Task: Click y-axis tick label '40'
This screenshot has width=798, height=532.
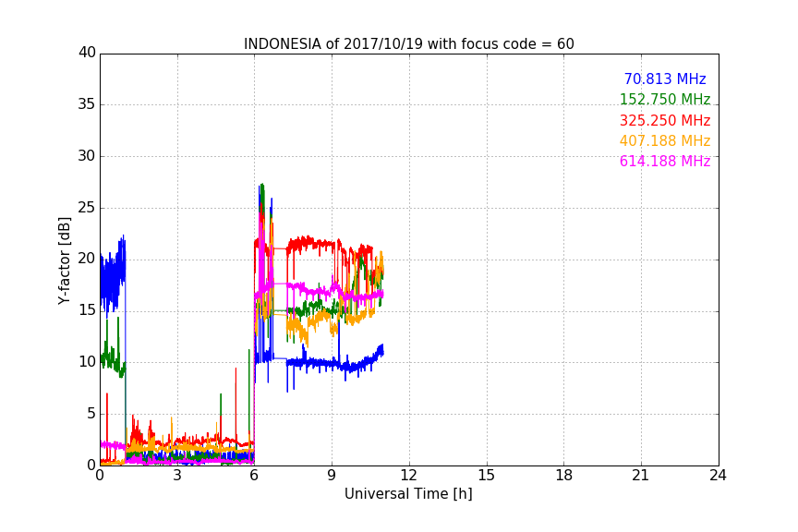Action: point(87,53)
